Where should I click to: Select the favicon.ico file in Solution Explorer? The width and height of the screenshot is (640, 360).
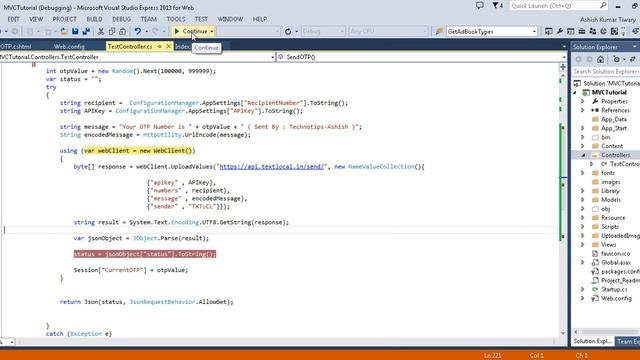pyautogui.click(x=615, y=253)
